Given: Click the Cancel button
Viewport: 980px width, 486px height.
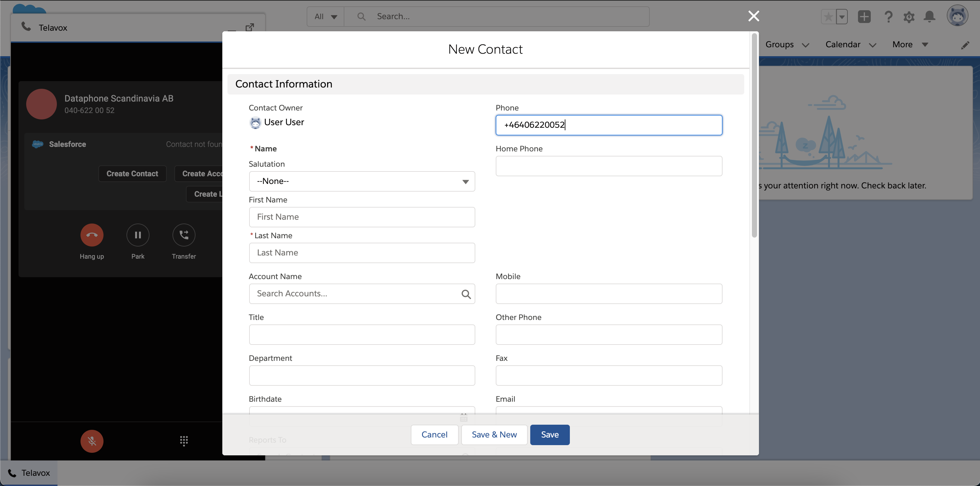Looking at the screenshot, I should 434,435.
